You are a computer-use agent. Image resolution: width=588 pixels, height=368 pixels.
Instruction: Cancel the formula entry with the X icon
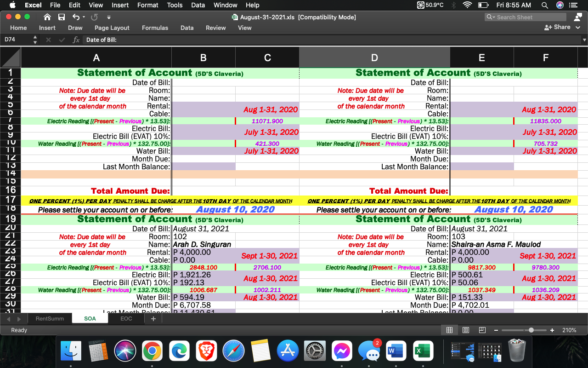pos(48,40)
